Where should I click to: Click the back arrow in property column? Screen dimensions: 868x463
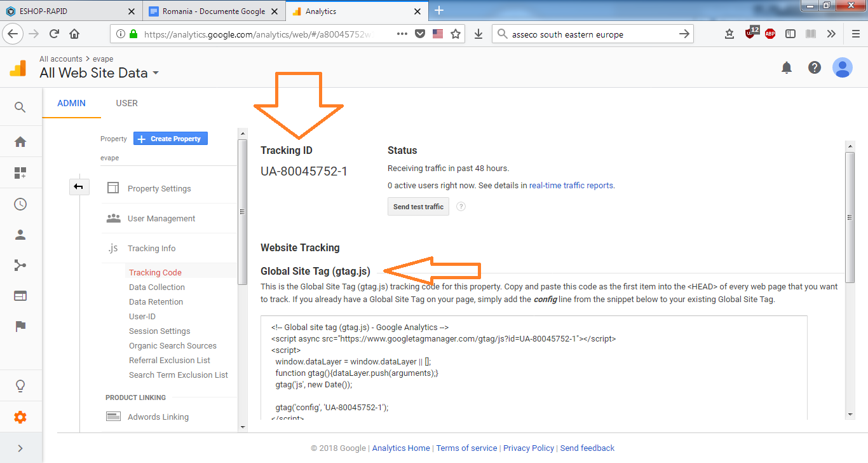(79, 186)
